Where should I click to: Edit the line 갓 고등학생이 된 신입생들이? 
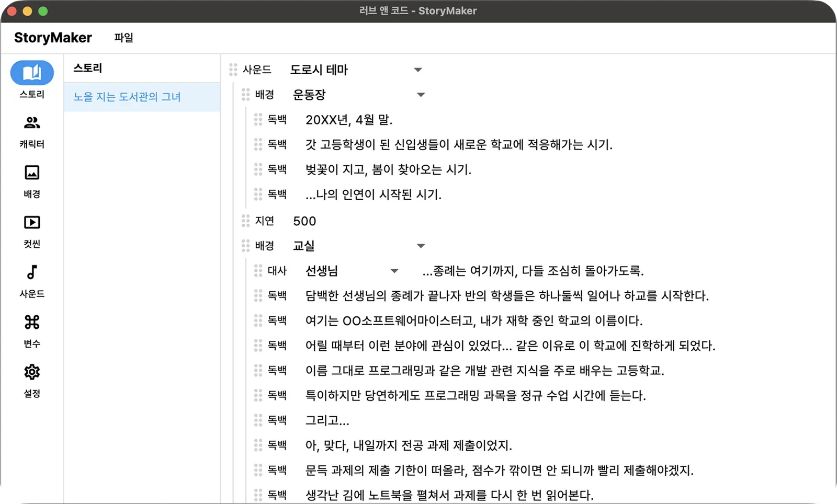click(x=459, y=144)
